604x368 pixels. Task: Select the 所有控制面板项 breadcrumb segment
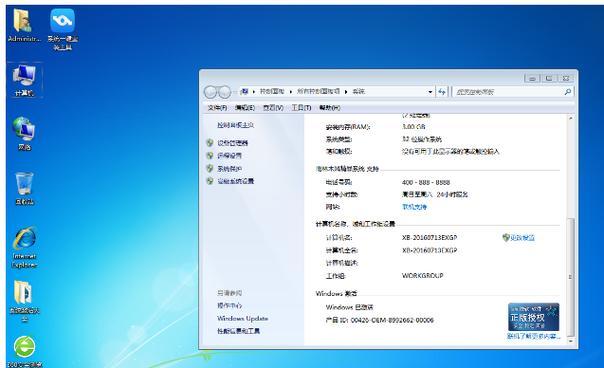318,91
